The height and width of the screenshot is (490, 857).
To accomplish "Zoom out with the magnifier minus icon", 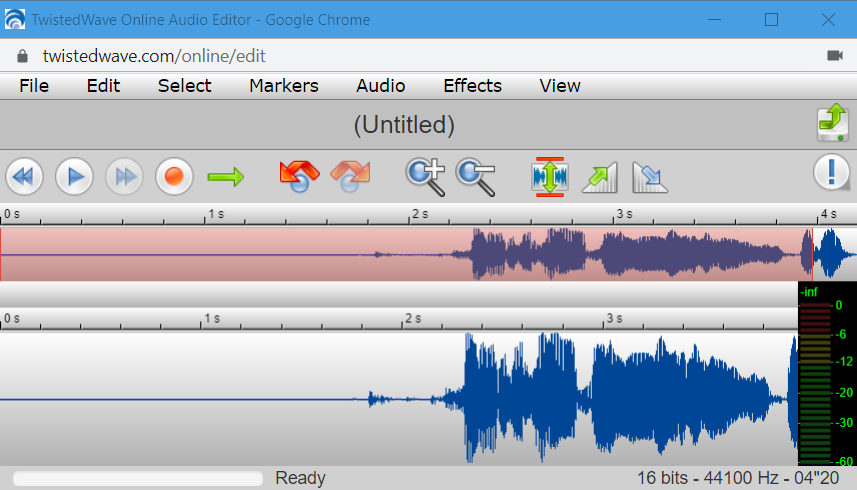I will click(475, 177).
